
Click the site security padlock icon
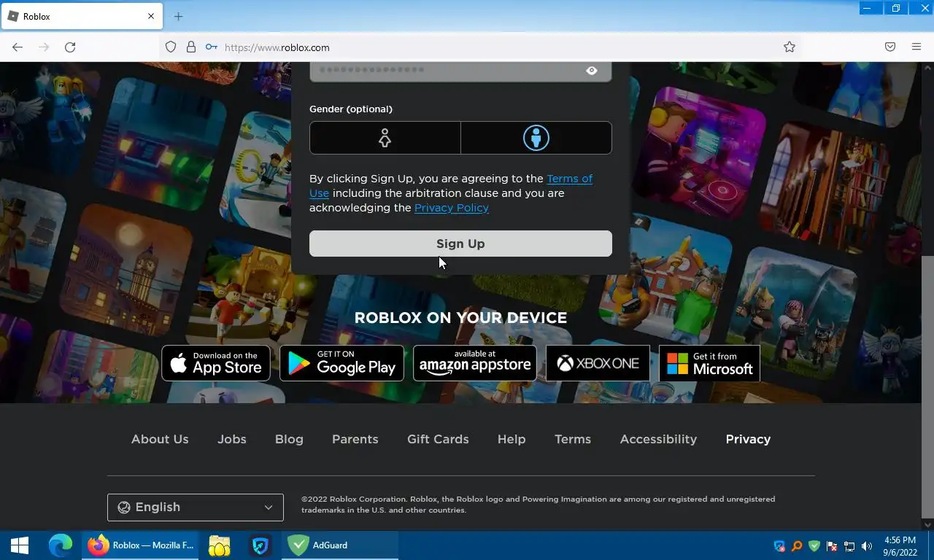(191, 47)
